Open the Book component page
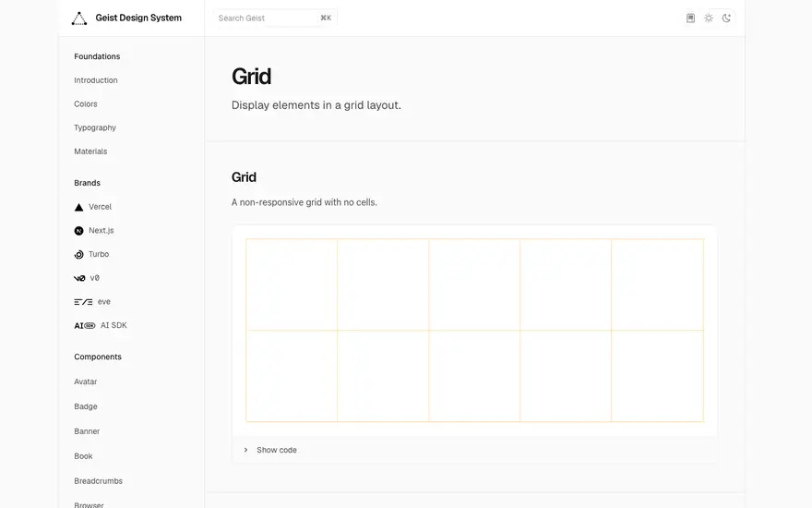This screenshot has height=508, width=812. 83,456
